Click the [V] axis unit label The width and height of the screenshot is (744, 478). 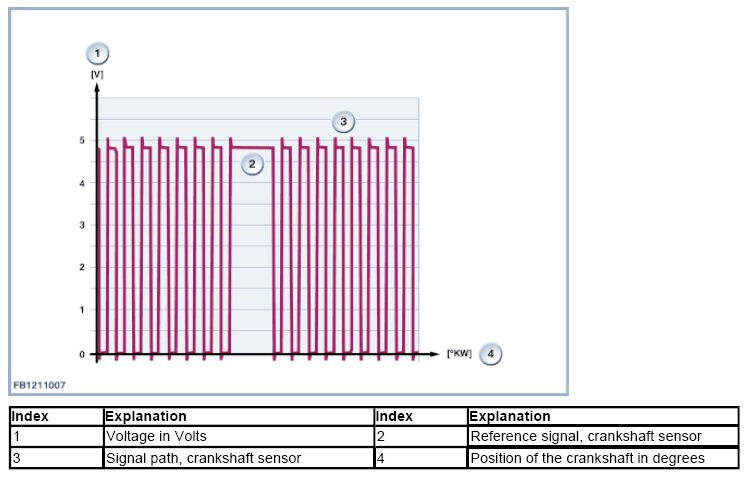tap(97, 74)
